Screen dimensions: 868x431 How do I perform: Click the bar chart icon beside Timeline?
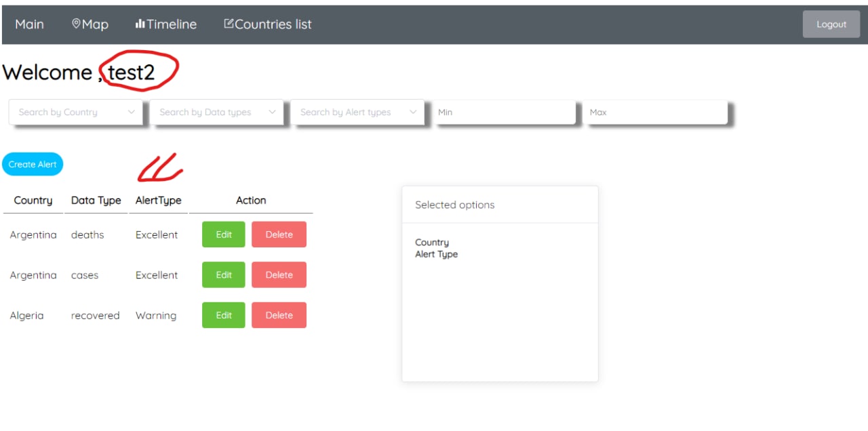coord(140,24)
